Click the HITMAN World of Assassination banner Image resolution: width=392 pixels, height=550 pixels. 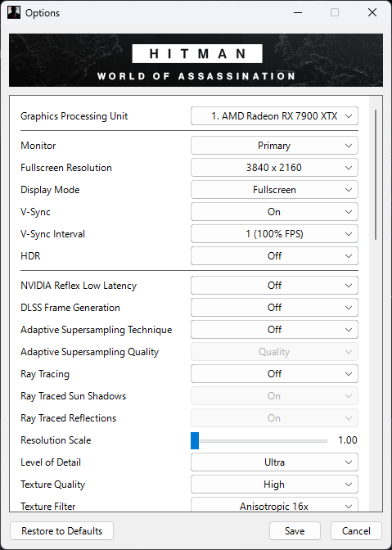click(196, 60)
